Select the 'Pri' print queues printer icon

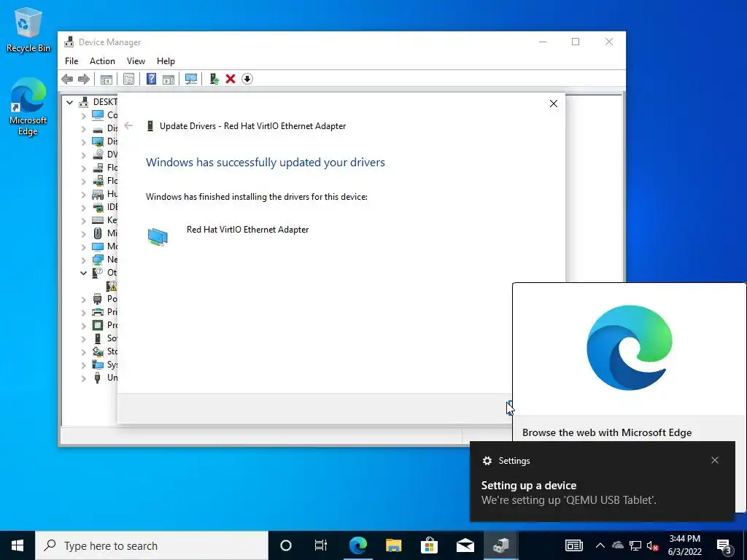click(x=98, y=312)
